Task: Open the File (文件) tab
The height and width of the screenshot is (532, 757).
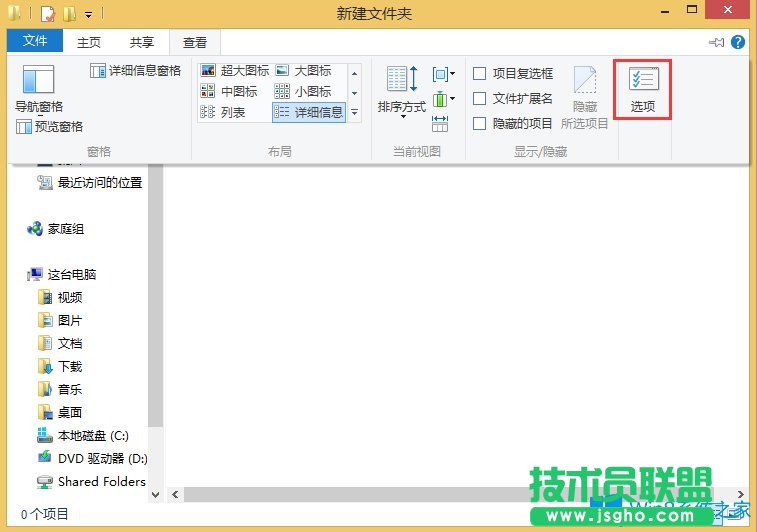Action: [35, 41]
